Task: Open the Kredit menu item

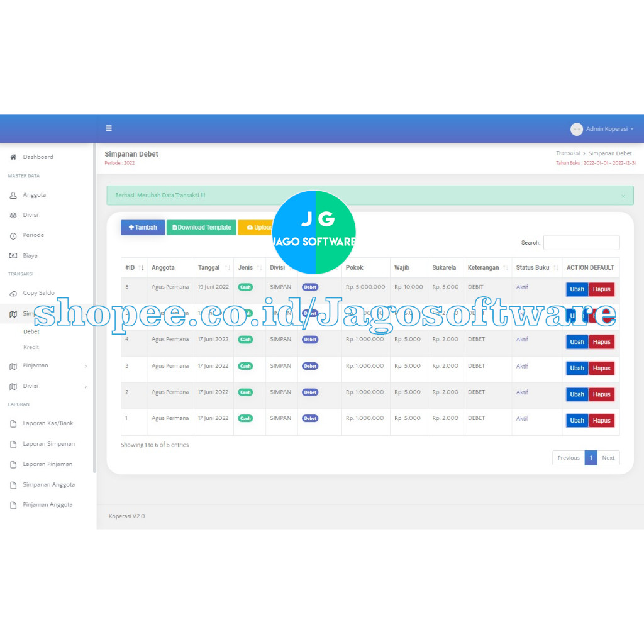Action: click(31, 347)
